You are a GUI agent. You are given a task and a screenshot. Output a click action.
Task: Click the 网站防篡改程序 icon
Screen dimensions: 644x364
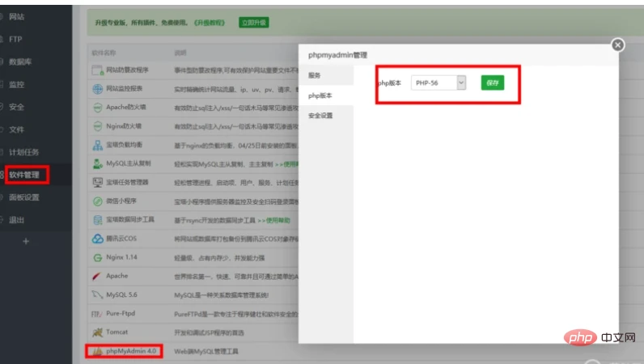(x=97, y=70)
